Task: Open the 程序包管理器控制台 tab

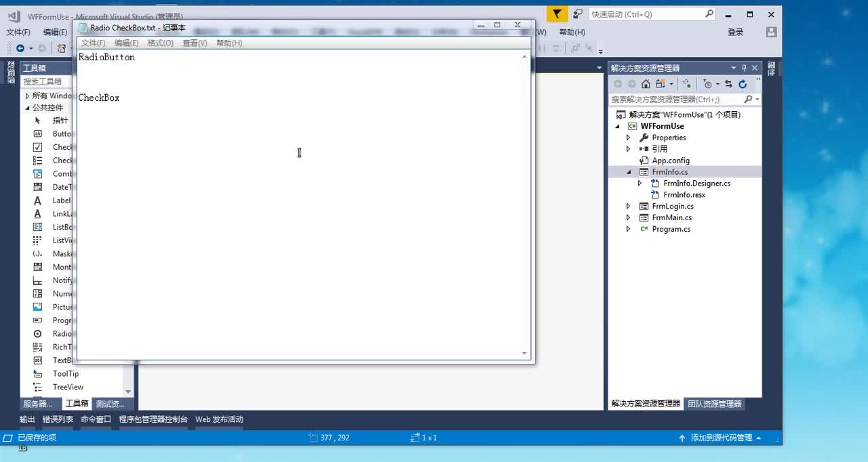Action: tap(153, 419)
